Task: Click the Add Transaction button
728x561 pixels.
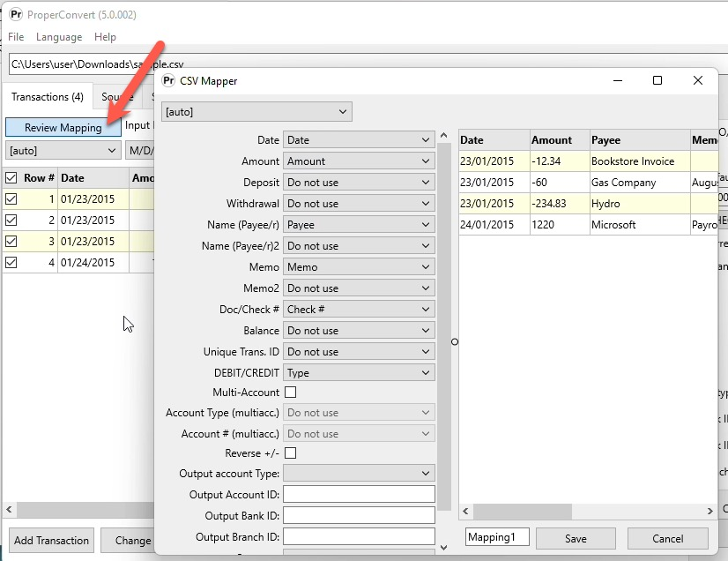Action: click(50, 540)
